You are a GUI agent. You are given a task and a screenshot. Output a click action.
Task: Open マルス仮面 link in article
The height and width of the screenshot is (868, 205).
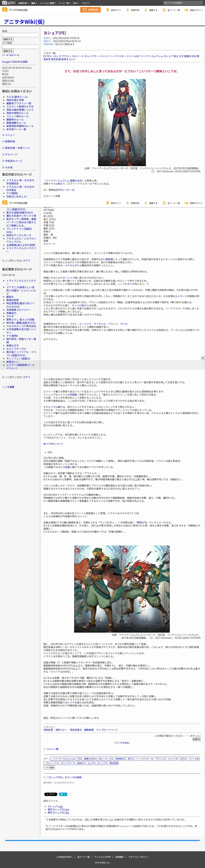click(64, 467)
